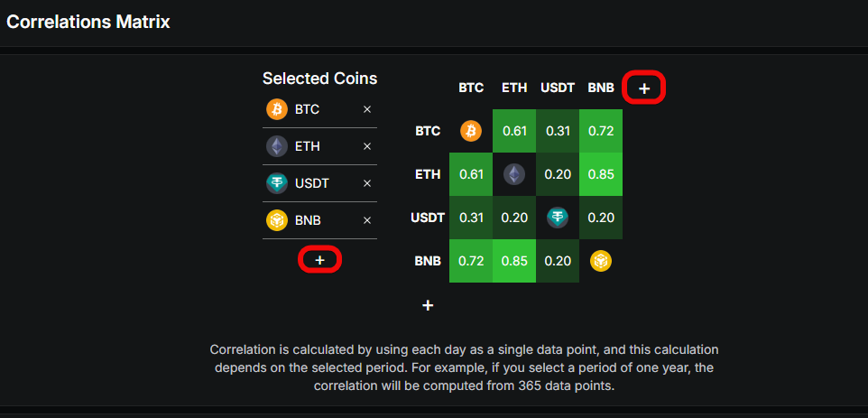The height and width of the screenshot is (418, 868).
Task: Select the BTC–USDT 0.31 cell in USDT row
Action: (471, 218)
